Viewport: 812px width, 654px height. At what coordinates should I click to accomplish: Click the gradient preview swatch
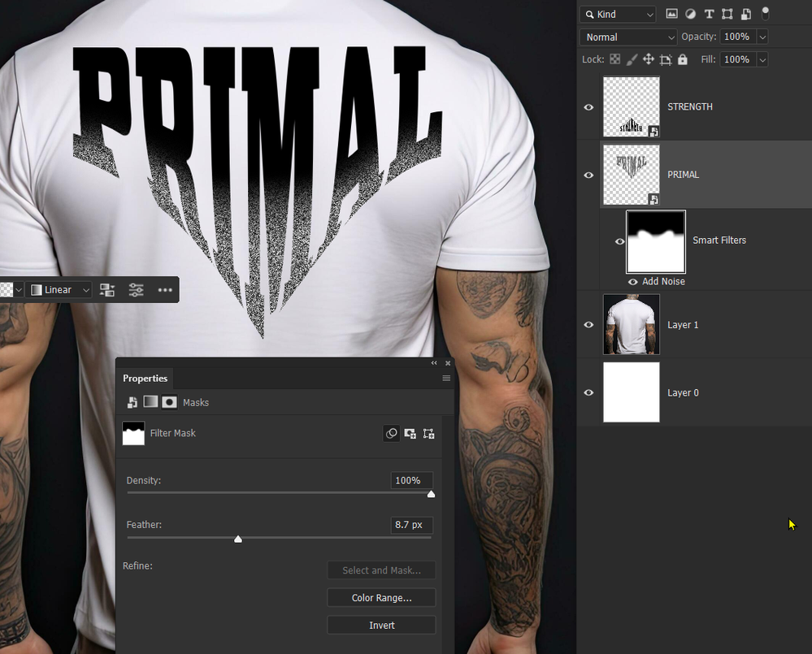pyautogui.click(x=7, y=290)
